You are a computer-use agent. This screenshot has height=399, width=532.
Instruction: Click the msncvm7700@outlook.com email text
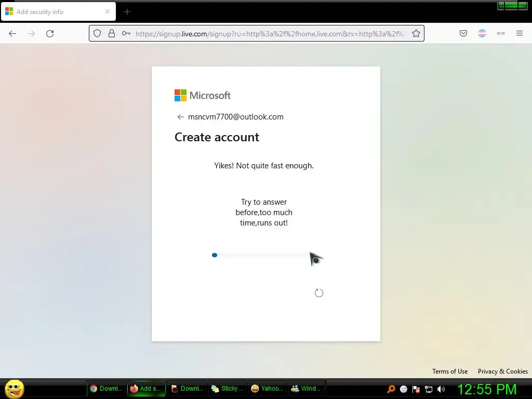[x=236, y=117]
